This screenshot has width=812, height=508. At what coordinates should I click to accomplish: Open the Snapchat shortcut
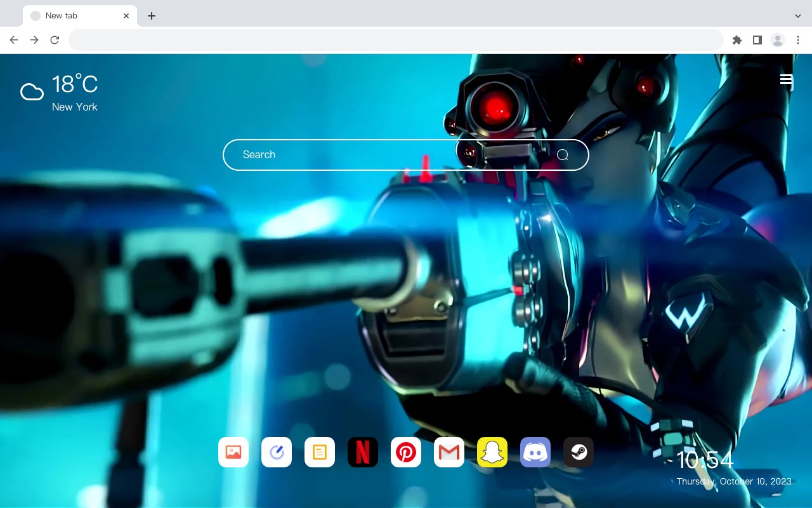[492, 452]
